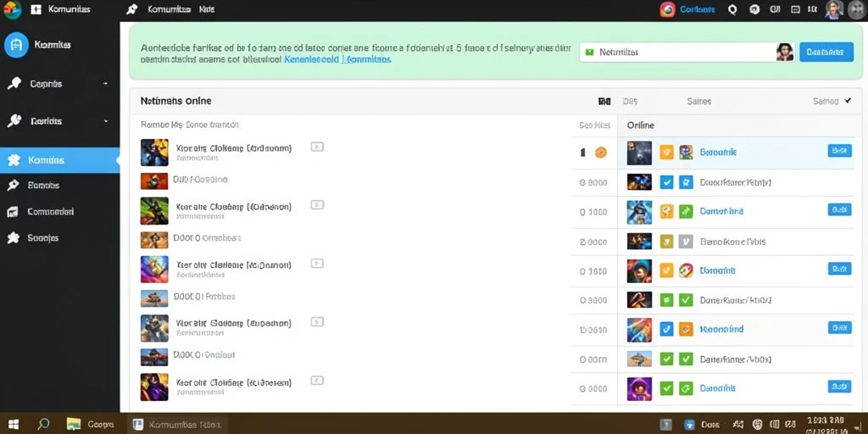Image resolution: width=868 pixels, height=434 pixels.
Task: Expand the Capnts sidebar section arrow
Action: coord(105,84)
